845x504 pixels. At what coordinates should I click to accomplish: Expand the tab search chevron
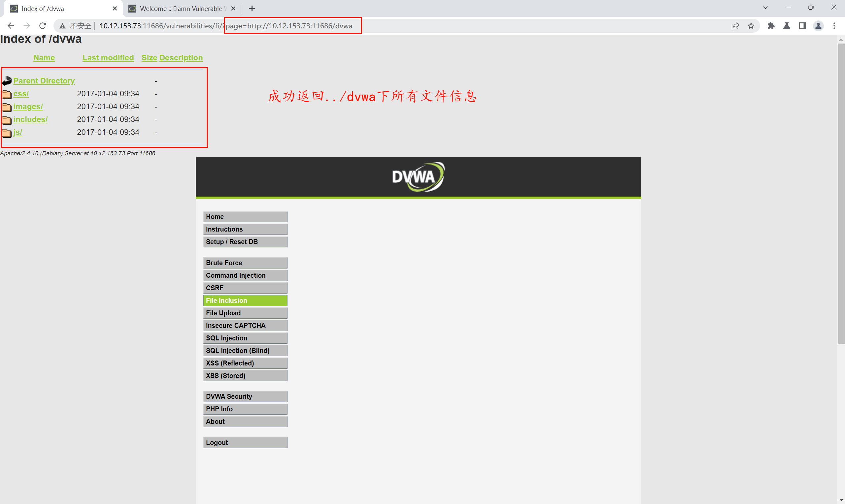pos(765,8)
